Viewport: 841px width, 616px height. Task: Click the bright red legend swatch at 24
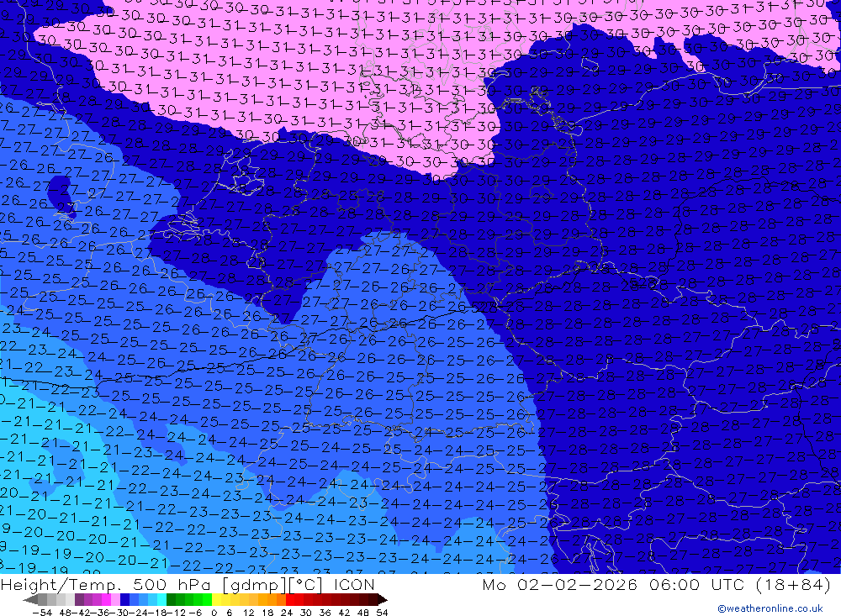coord(290,600)
